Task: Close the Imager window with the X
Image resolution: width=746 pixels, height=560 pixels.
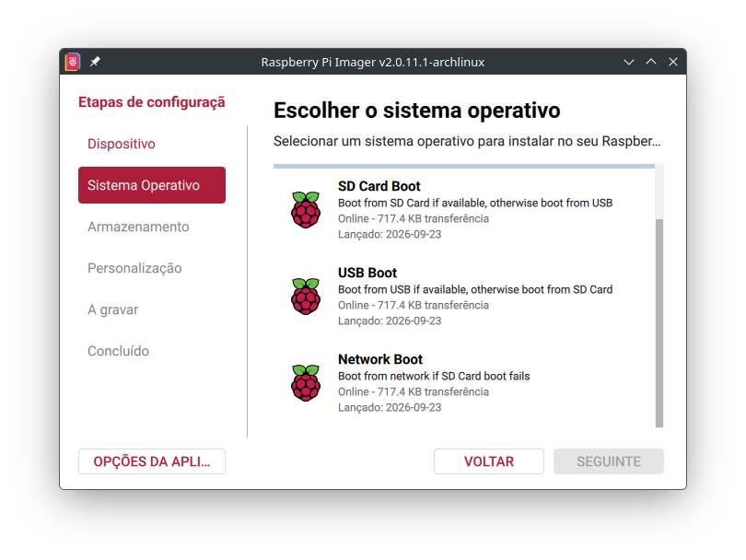Action: [x=672, y=62]
